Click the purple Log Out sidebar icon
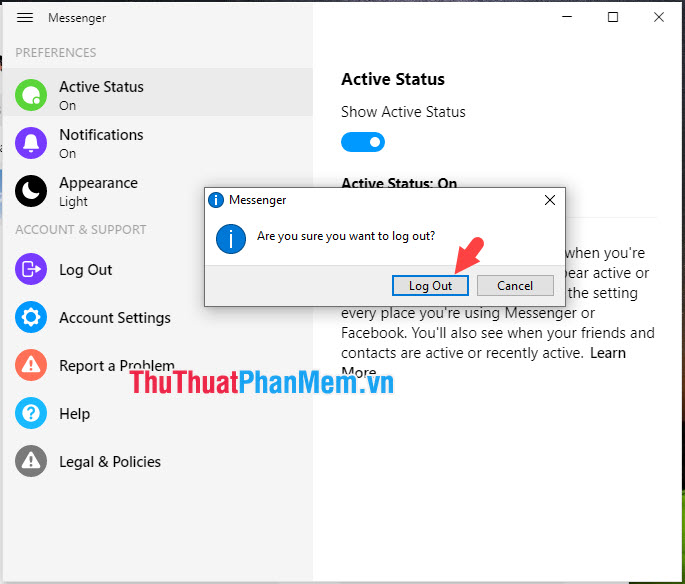 31,269
